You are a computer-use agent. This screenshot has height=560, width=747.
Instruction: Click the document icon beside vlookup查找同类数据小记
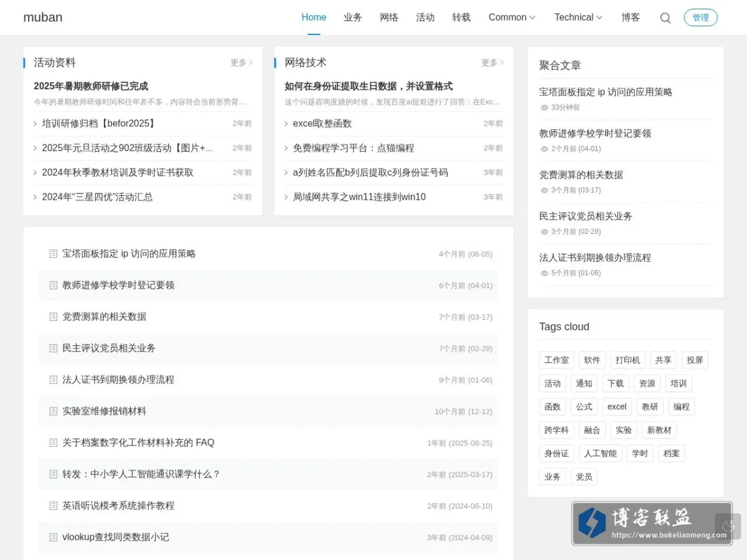(54, 537)
